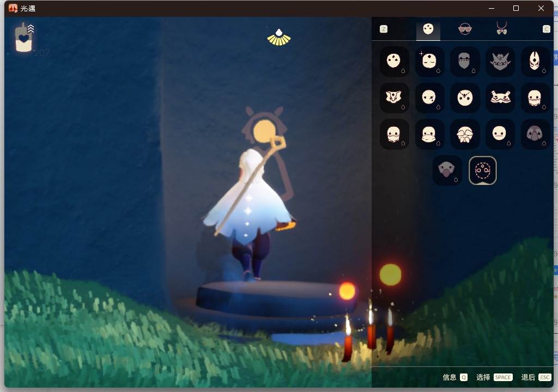Pick the tall narrow fox mask
The height and width of the screenshot is (392, 558).
535,61
